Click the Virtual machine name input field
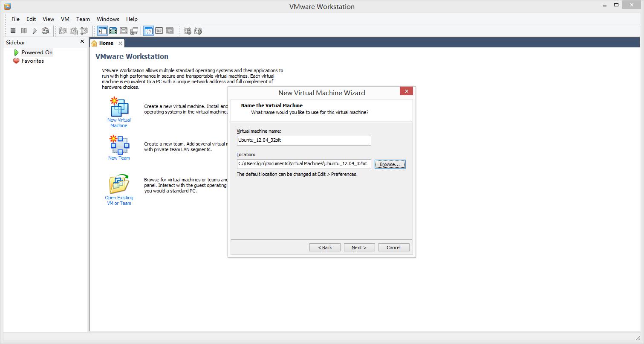This screenshot has height=344, width=644. point(304,140)
